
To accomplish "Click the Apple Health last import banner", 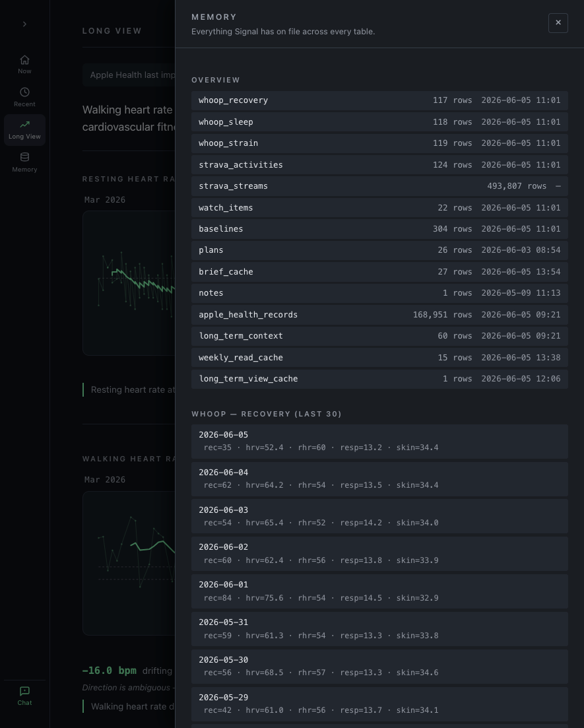I will (129, 75).
